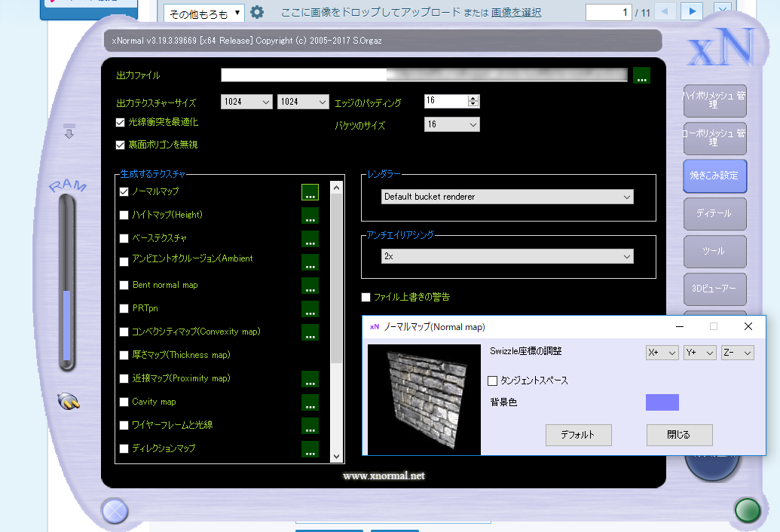
Task: Go to previous image arrow
Action: click(x=665, y=11)
